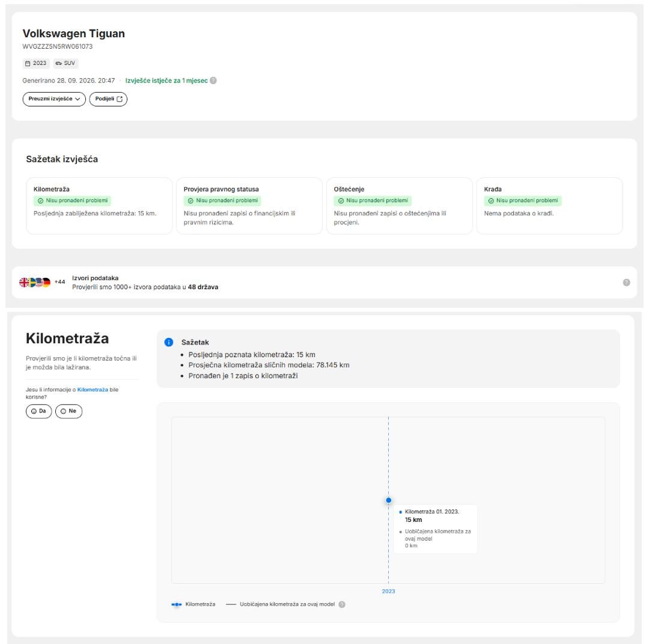Click the Kilometraža 01. 2023. tooltip label
This screenshot has width=649, height=644.
[x=432, y=512]
